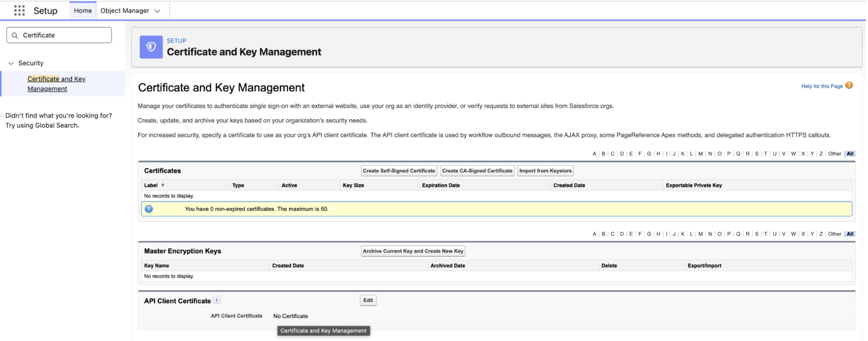Sort by Label column header
This screenshot has width=868, height=341.
[x=151, y=185]
